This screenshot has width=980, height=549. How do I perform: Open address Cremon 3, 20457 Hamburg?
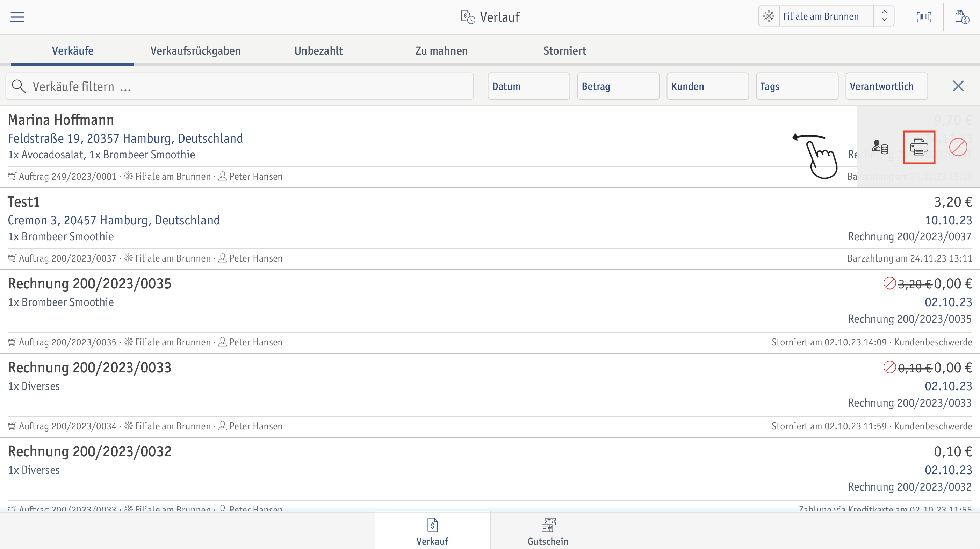click(x=114, y=220)
